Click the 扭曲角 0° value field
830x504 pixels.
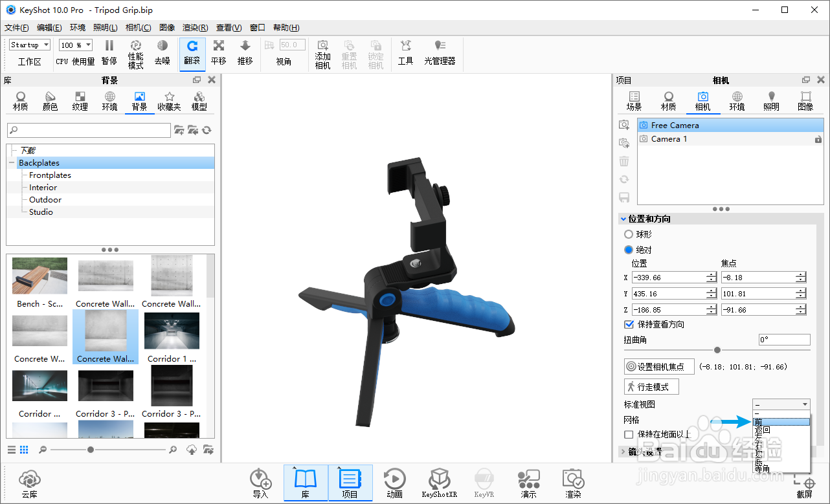tap(785, 340)
